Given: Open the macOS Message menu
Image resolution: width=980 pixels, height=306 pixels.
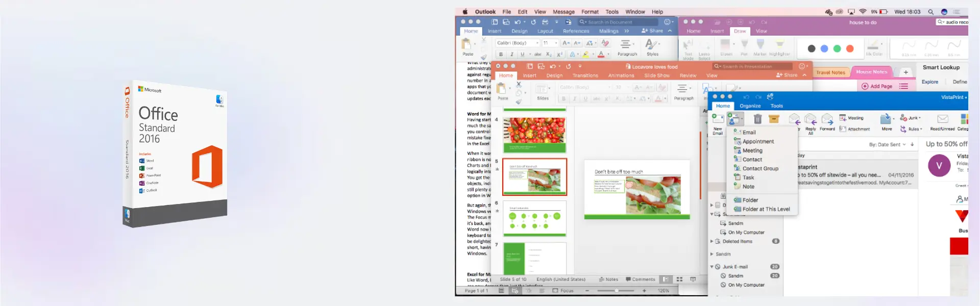Looking at the screenshot, I should click(563, 12).
